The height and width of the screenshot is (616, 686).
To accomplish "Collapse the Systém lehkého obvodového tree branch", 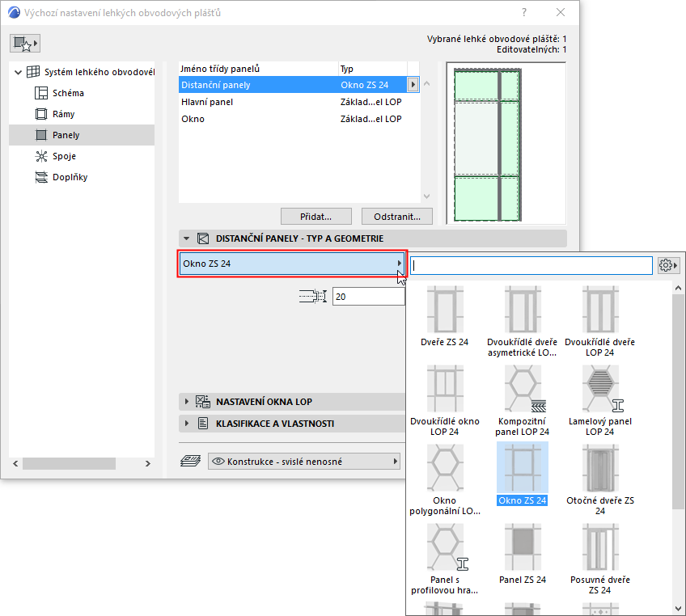I will click(x=18, y=70).
